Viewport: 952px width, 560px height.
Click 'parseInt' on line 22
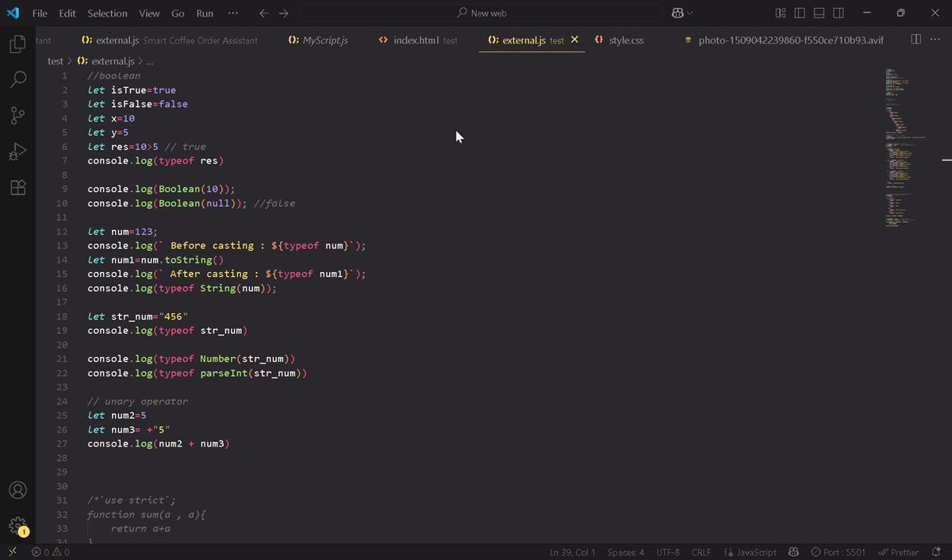pos(223,373)
